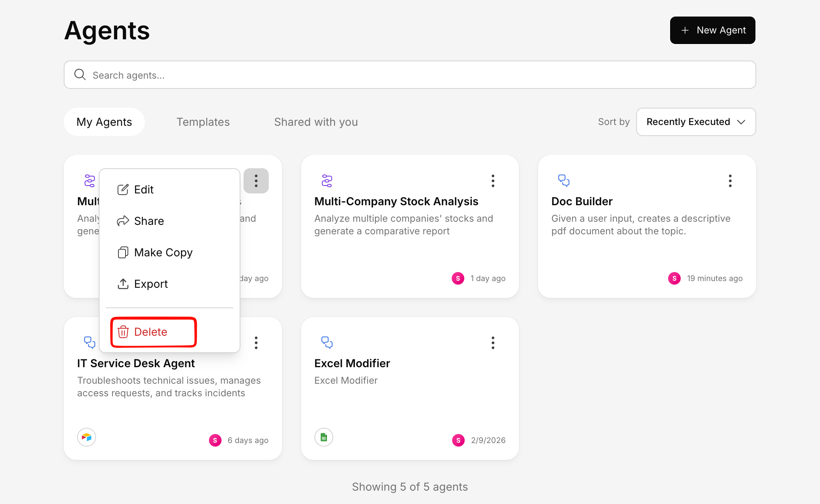Expand the Recently Executed sort dropdown
This screenshot has height=504, width=820.
click(x=696, y=122)
